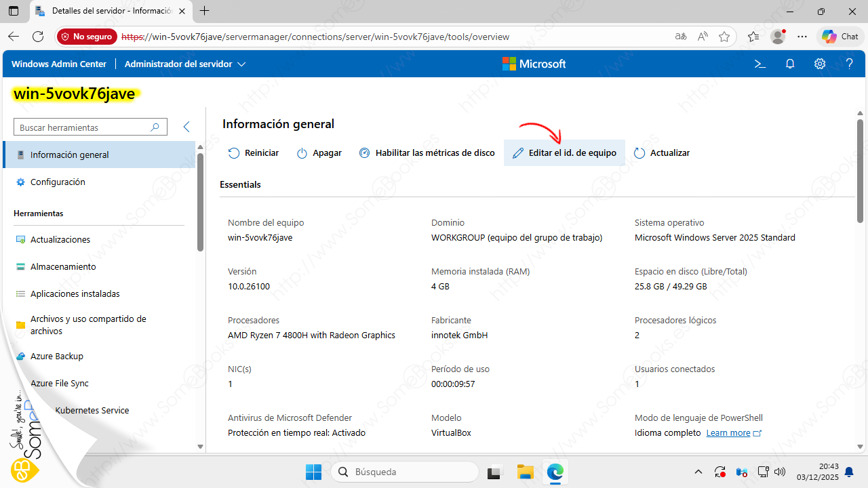Expand the Administrador del servidor dropdown
The image size is (868, 488).
tap(185, 64)
